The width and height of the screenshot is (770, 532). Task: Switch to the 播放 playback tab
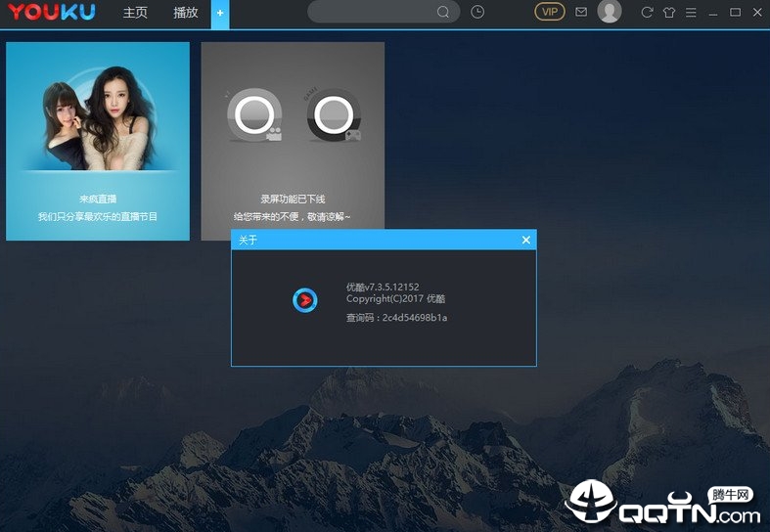click(185, 13)
